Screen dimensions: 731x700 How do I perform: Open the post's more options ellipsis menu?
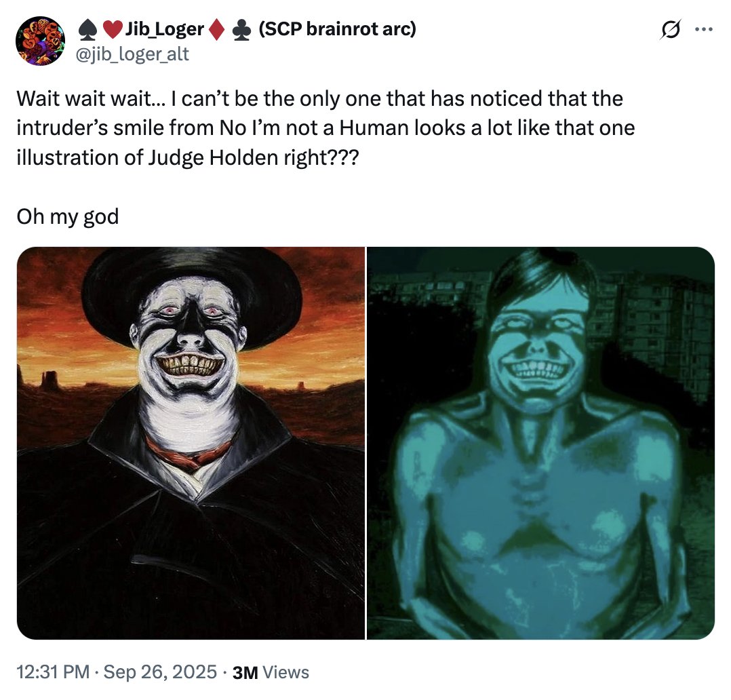click(704, 28)
